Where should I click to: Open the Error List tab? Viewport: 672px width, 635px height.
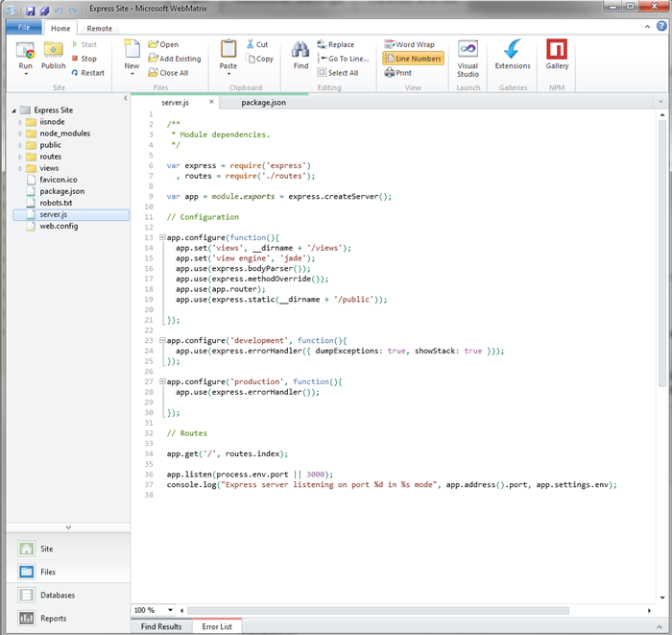tap(217, 626)
